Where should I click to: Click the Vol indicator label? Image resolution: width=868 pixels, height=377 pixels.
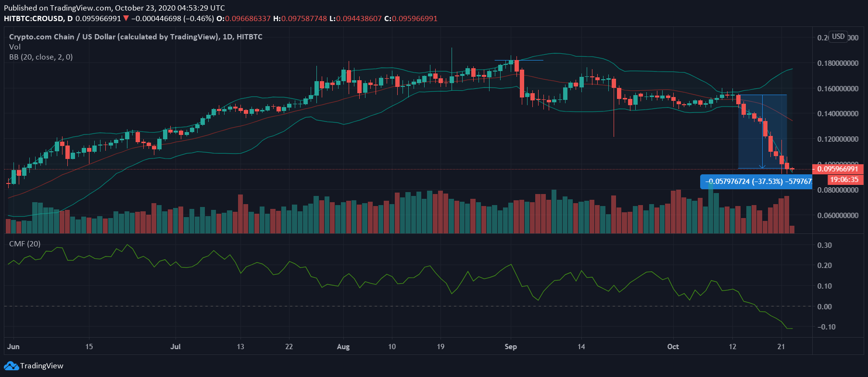pos(15,47)
